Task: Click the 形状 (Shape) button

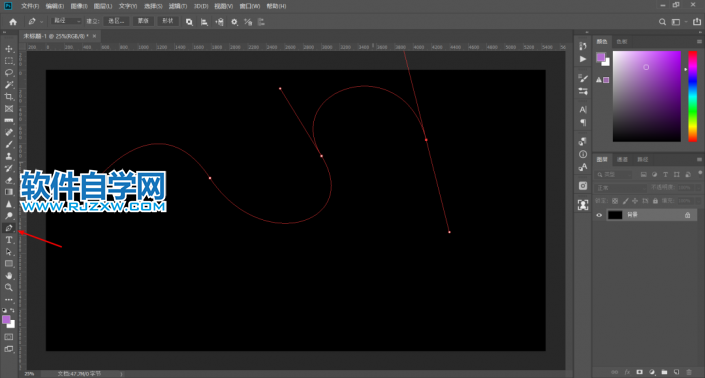Action: point(168,21)
